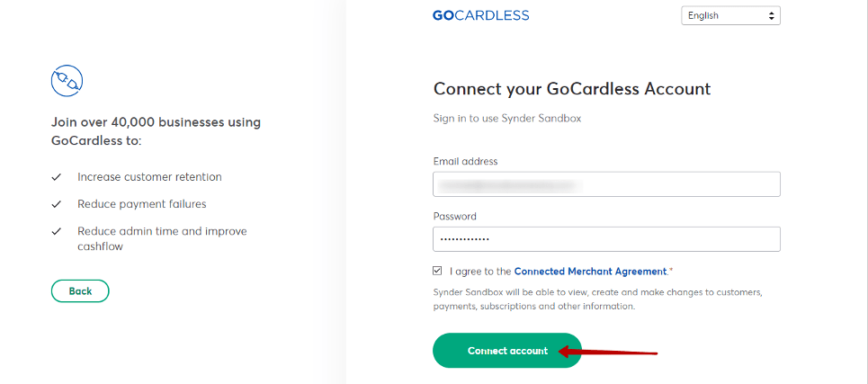The height and width of the screenshot is (384, 868).
Task: Click the Connect your GoCardless Account heading
Action: click(x=572, y=88)
